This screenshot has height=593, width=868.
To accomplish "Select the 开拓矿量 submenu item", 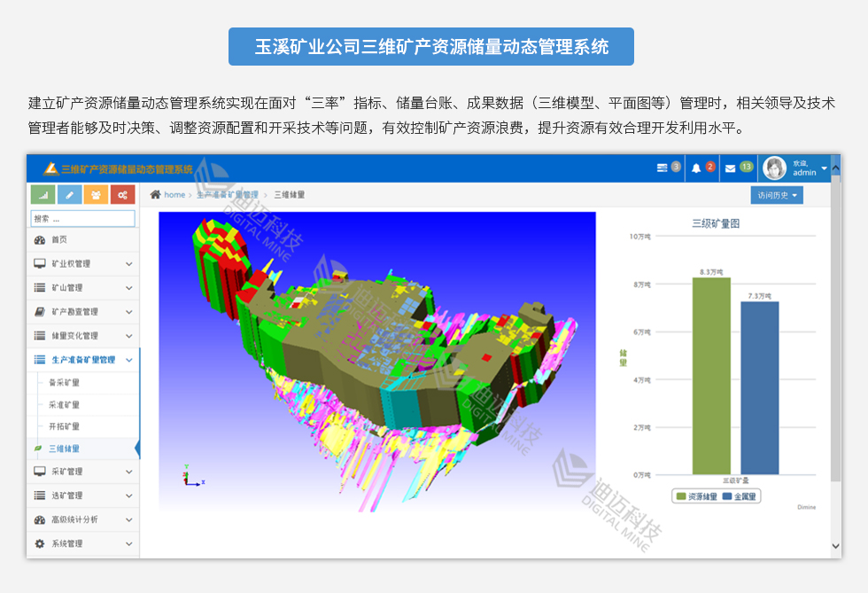I will click(64, 426).
